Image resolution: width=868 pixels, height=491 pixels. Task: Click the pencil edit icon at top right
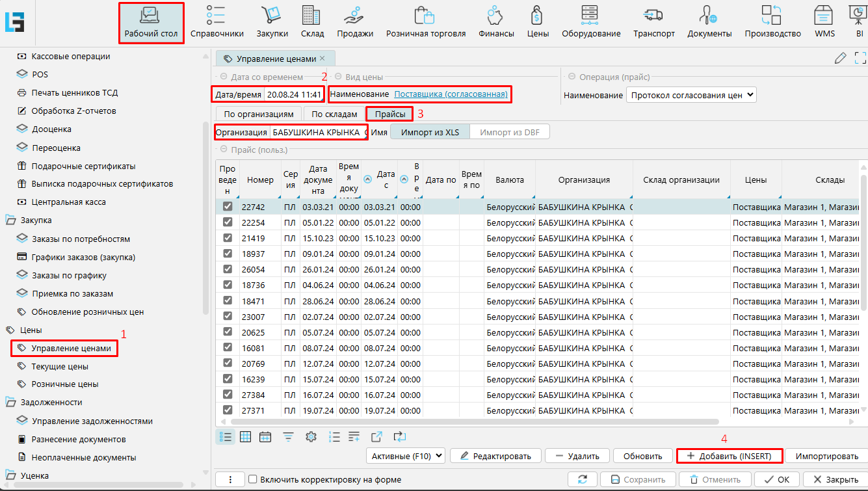840,59
